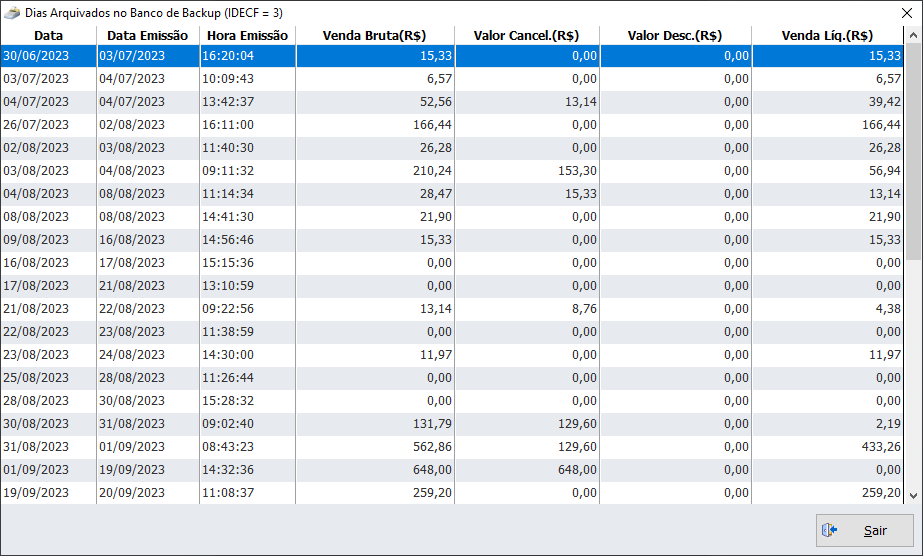Image resolution: width=923 pixels, height=556 pixels.
Task: Click the Sair exit button
Action: coord(864,531)
